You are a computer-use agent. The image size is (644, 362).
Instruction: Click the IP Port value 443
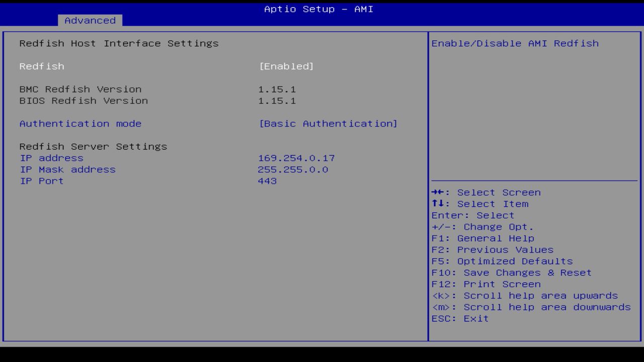click(268, 181)
